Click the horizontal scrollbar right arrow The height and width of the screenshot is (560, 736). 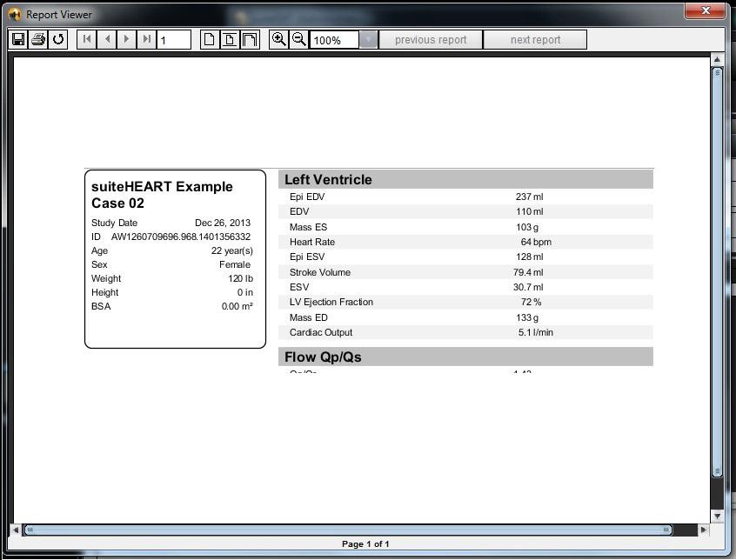703,530
